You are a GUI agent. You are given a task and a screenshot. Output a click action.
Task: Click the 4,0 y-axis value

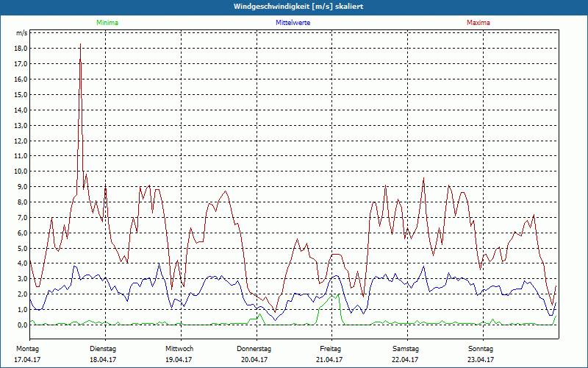coord(22,263)
